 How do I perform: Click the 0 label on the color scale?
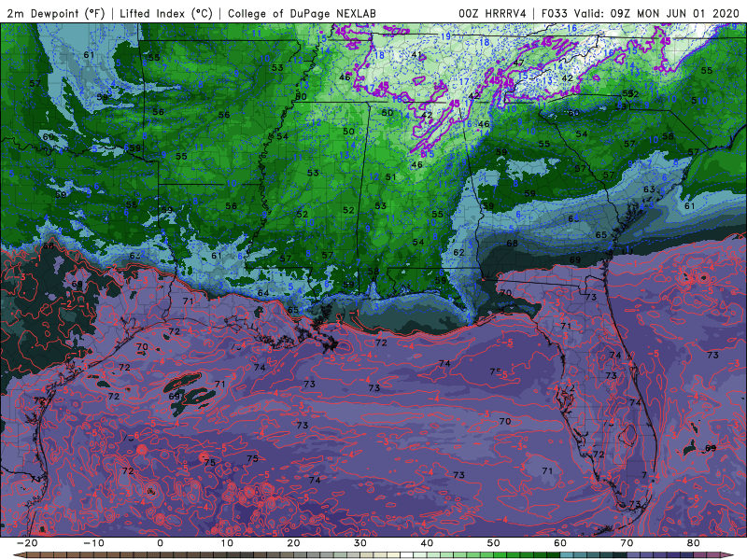tap(160, 543)
